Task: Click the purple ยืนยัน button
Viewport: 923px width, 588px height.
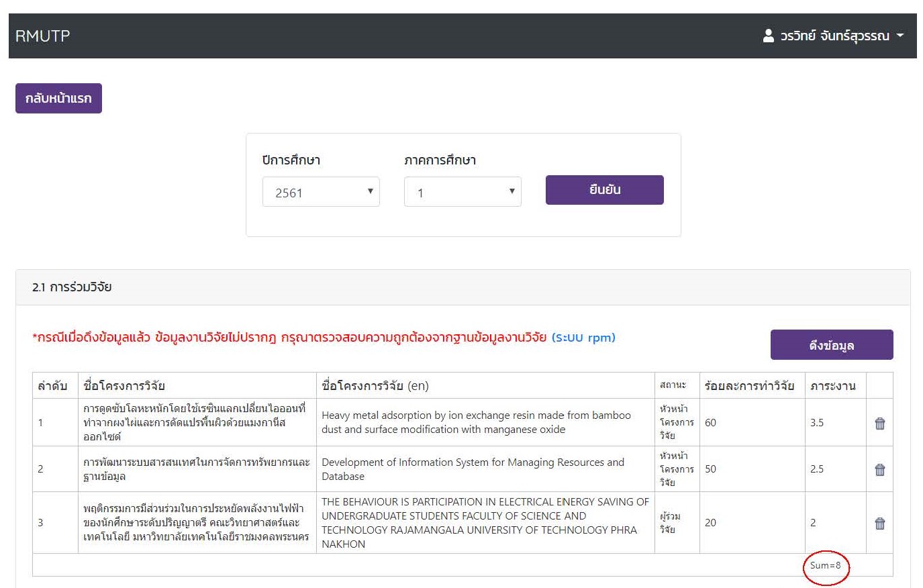Action: tap(604, 190)
